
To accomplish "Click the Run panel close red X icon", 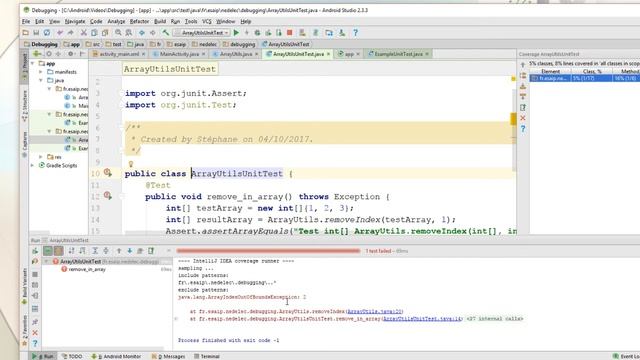I will [35, 333].
